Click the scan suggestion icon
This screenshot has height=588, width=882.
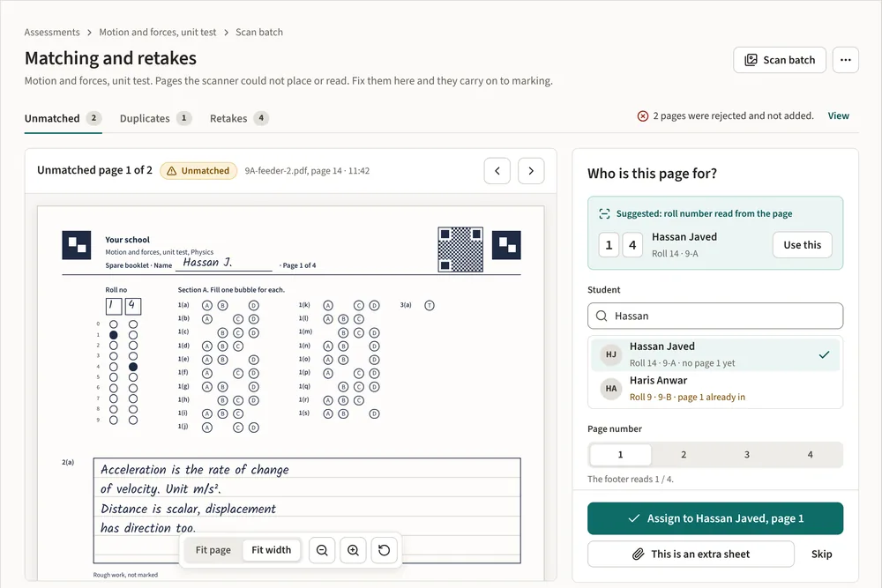[x=604, y=213]
